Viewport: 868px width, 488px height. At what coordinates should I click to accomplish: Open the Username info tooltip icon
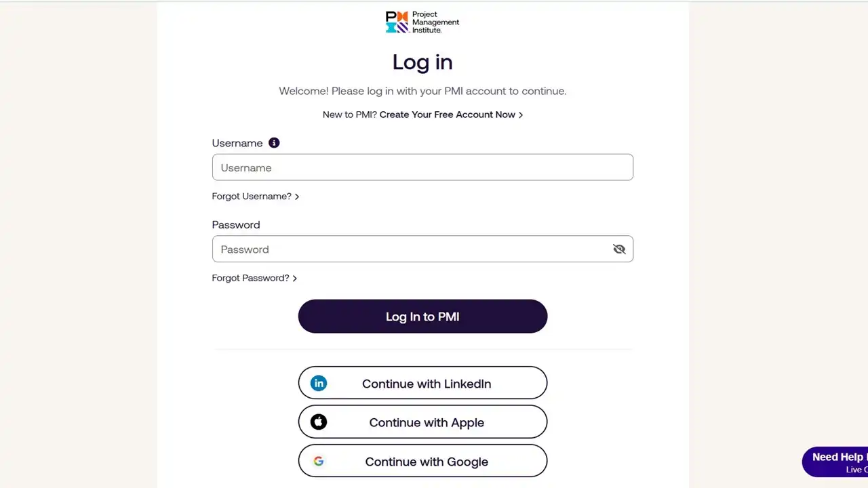(274, 142)
